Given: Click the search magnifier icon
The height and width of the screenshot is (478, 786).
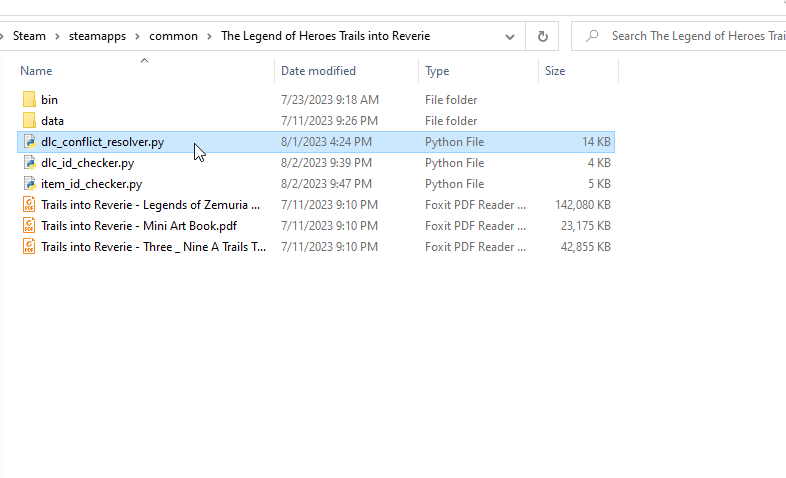Looking at the screenshot, I should tap(593, 36).
